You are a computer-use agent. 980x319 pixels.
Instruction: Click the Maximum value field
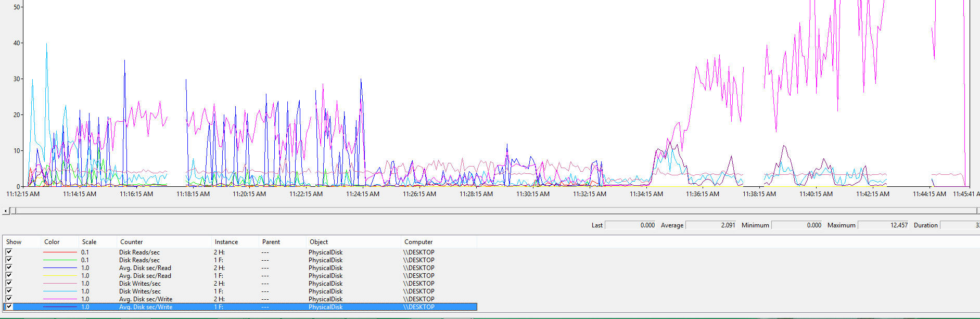pyautogui.click(x=883, y=225)
